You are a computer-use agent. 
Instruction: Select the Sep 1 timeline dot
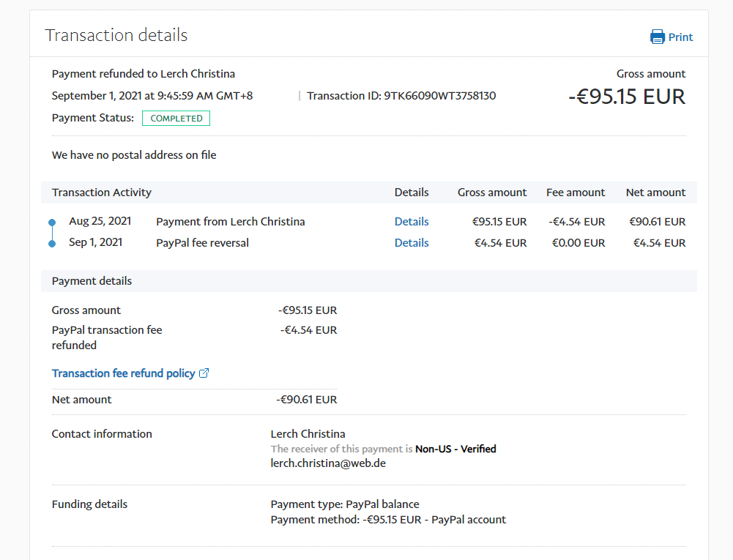(51, 243)
